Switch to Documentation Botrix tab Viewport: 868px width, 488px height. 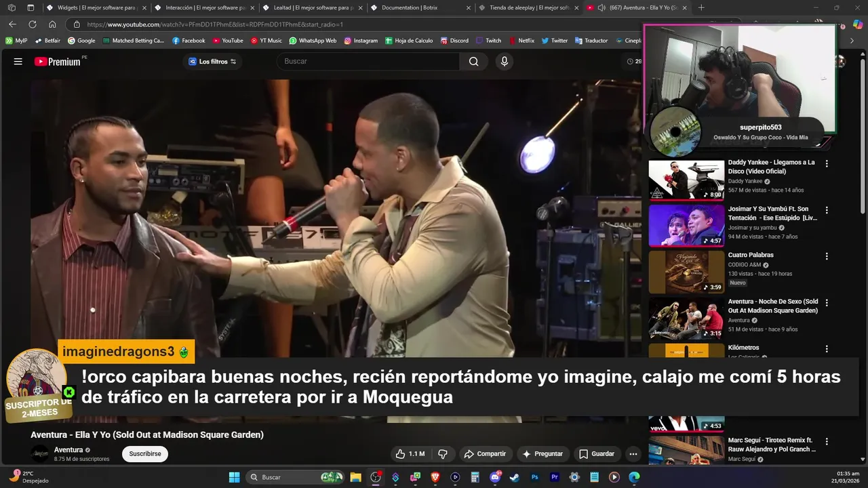(x=419, y=7)
